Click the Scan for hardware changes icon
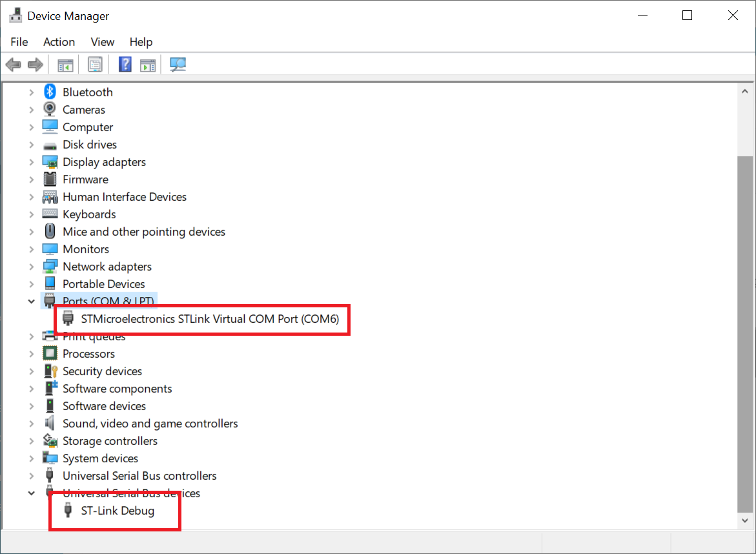The width and height of the screenshot is (756, 554). coord(178,65)
